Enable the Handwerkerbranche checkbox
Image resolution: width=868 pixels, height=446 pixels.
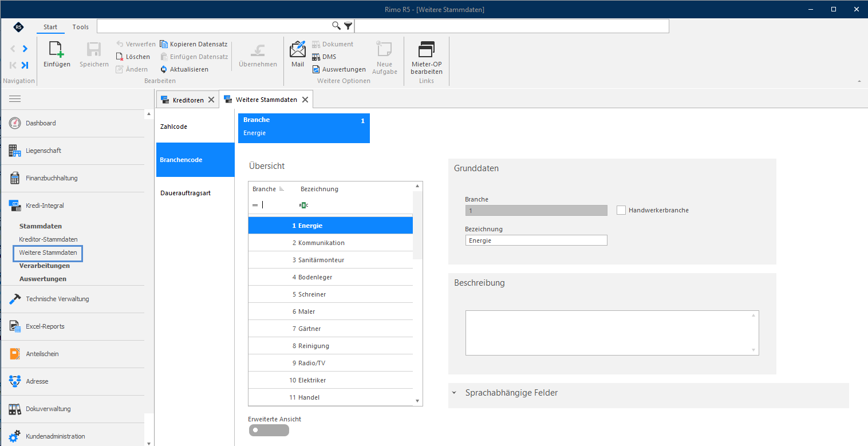(x=621, y=210)
